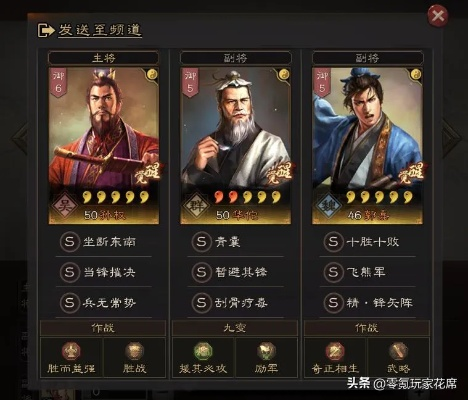Close the team details popup

438,15
